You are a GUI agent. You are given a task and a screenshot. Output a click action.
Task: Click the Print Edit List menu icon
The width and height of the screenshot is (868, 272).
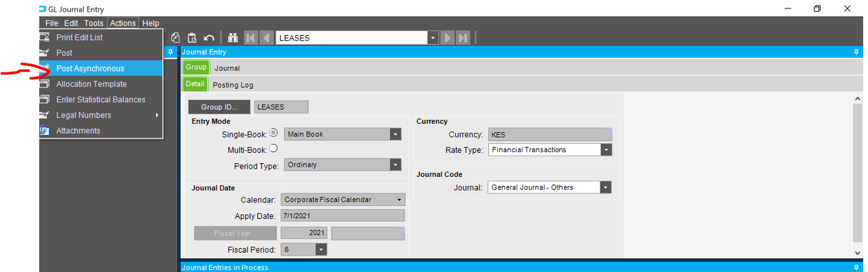45,37
